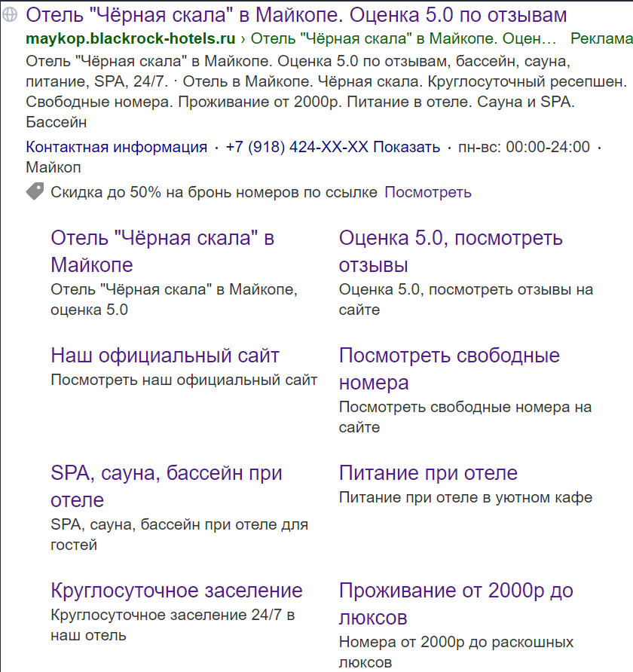Click description Питание при отеле в уютном кафе
This screenshot has width=633, height=672.
[x=466, y=497]
